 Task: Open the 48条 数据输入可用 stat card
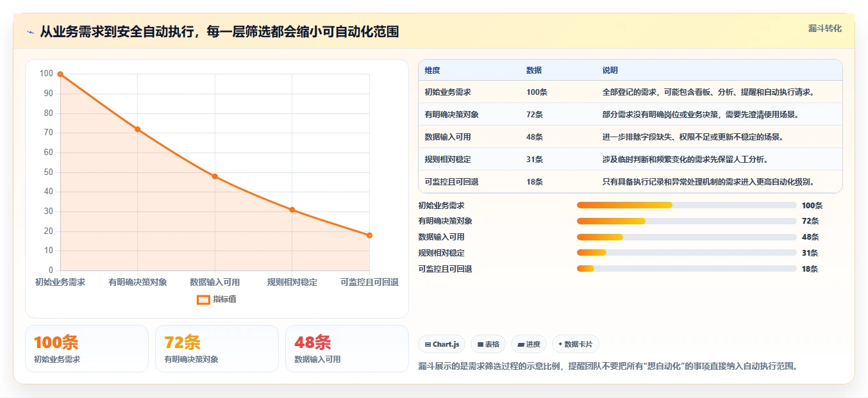pyautogui.click(x=347, y=349)
